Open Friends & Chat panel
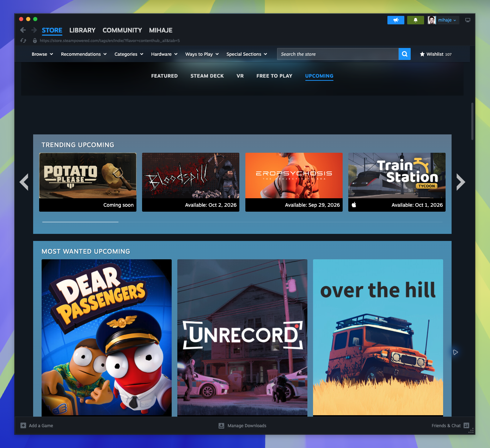The width and height of the screenshot is (490, 448). tap(450, 426)
